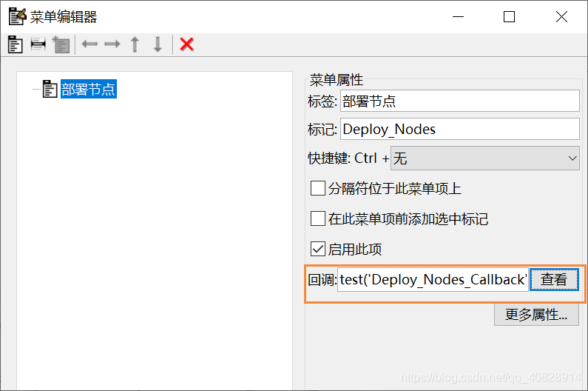Click the New Context Menu toolbar icon
Image resolution: width=588 pixels, height=391 pixels.
coord(61,44)
